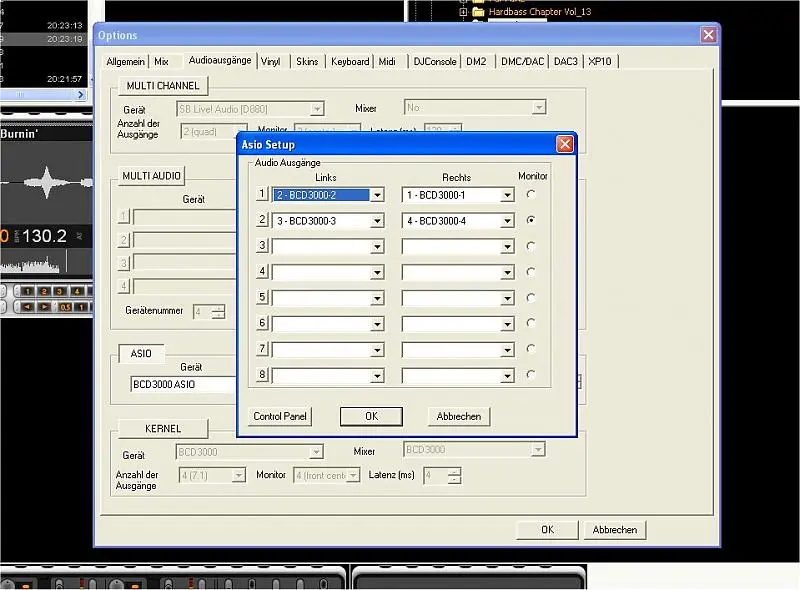Click the track waveform display

[x=45, y=184]
